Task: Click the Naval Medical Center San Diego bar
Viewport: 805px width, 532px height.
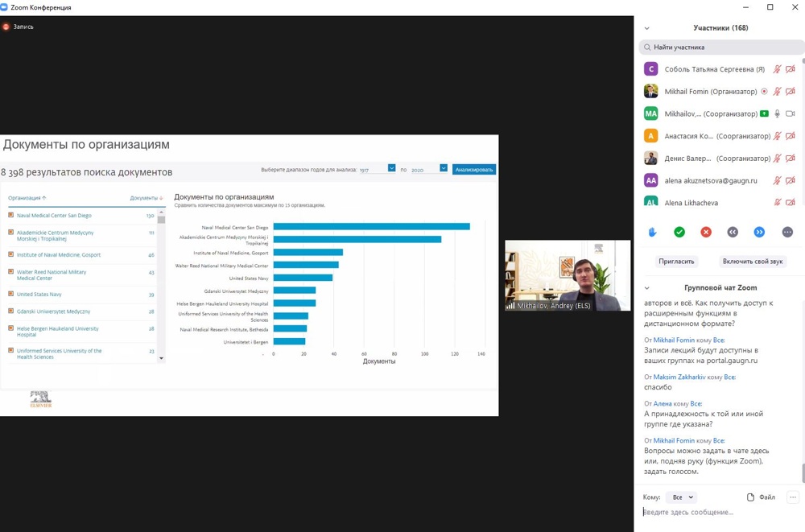Action: tap(372, 226)
